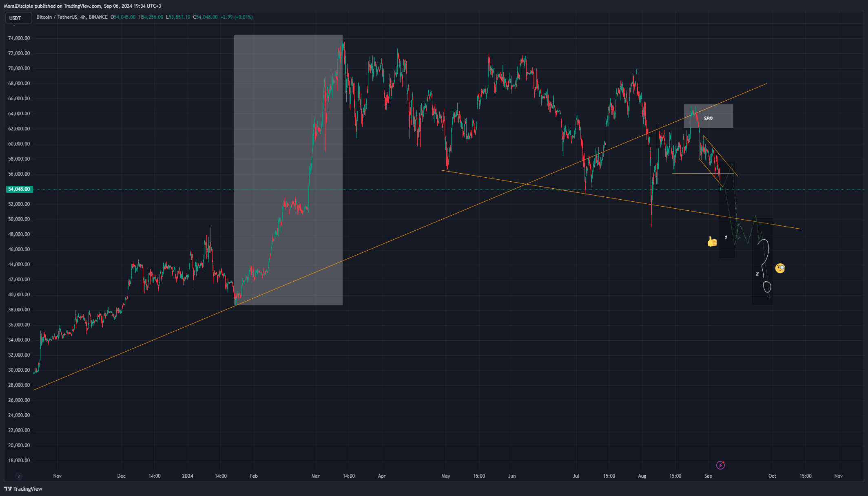The image size is (868, 496).
Task: Click the Jul label on time axis
Action: point(576,476)
